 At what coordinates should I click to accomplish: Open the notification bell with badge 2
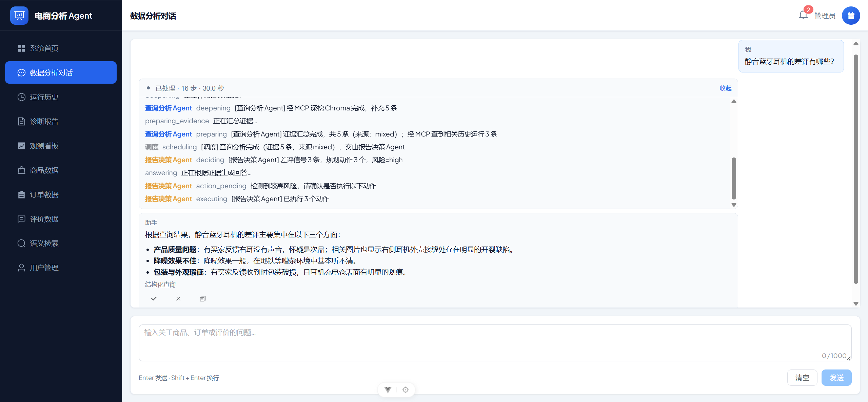coord(803,15)
